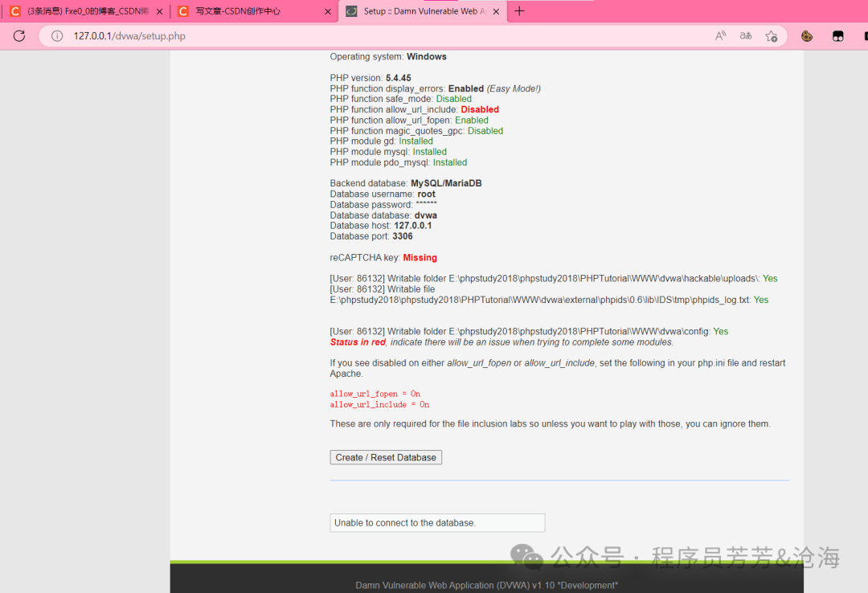Viewport: 868px width, 593px height.
Task: Open the DVWA favicon on the Setup tab
Action: pyautogui.click(x=351, y=11)
